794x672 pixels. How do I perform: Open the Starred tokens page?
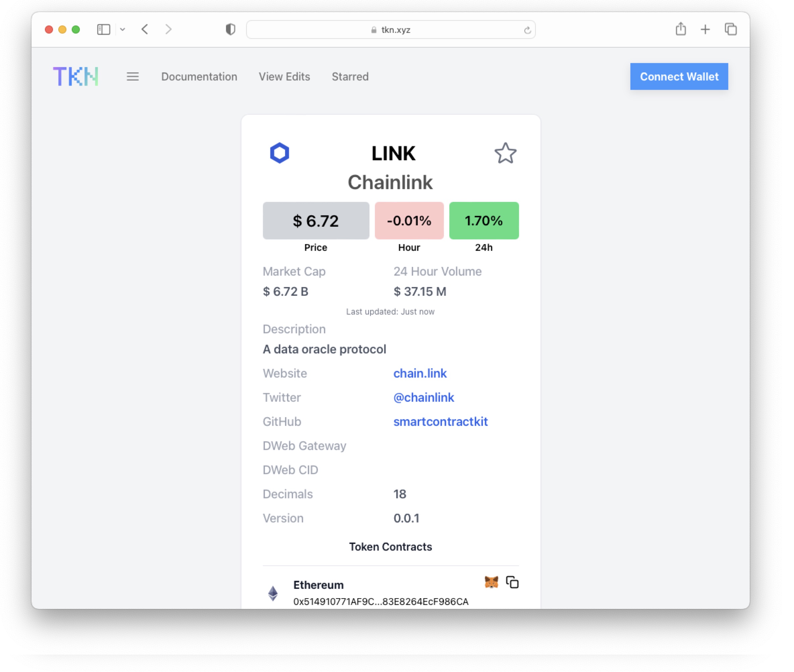pos(350,76)
